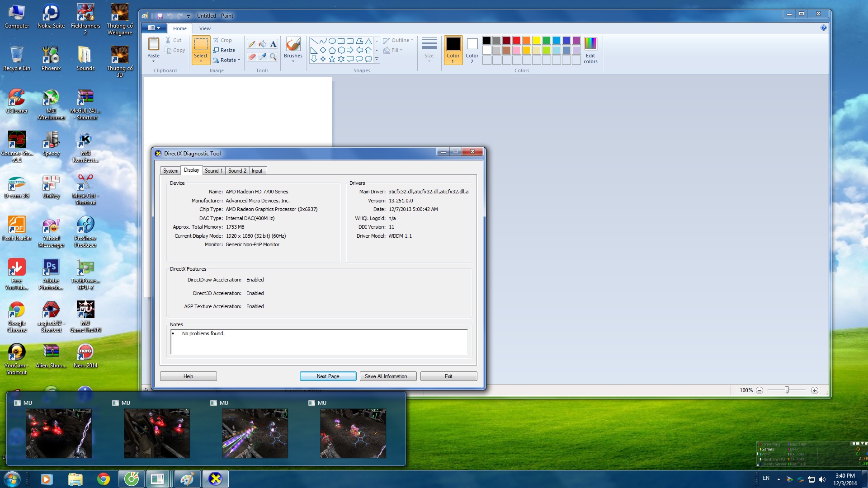Click the Paint zoom slider handle

click(x=787, y=390)
